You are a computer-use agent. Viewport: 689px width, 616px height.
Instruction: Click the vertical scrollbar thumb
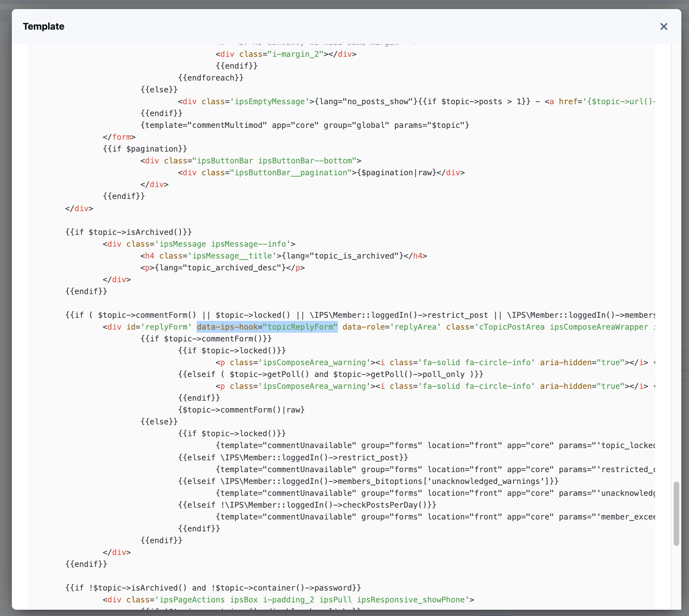[676, 514]
